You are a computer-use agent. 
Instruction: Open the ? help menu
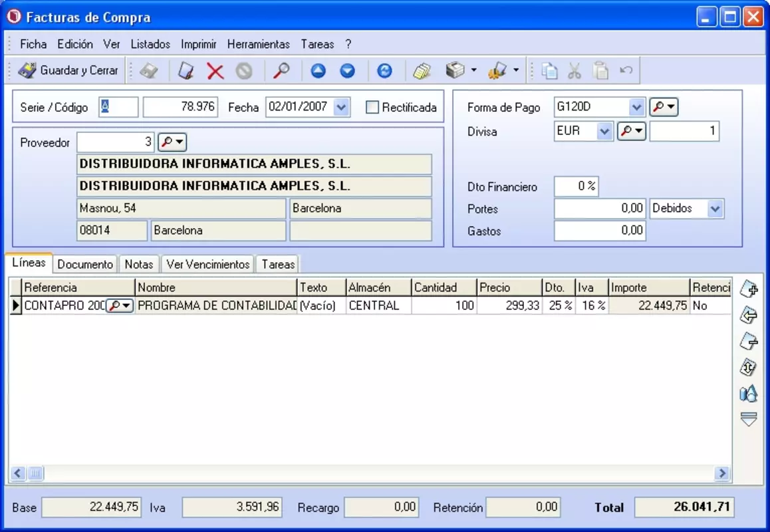click(348, 44)
